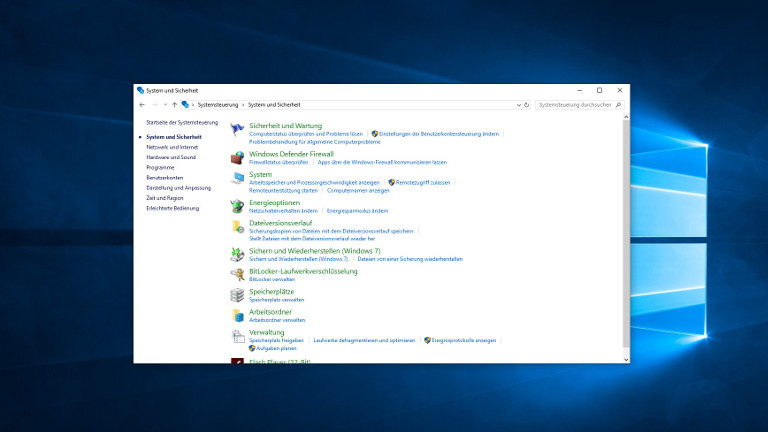Open the recent locations dropdown chevron
768x432 pixels.
[x=164, y=104]
